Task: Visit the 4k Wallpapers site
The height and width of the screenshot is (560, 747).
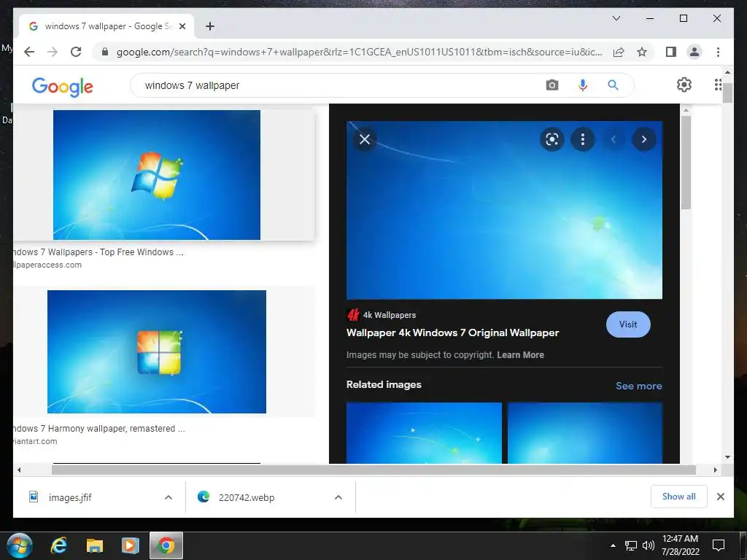Action: click(x=628, y=324)
